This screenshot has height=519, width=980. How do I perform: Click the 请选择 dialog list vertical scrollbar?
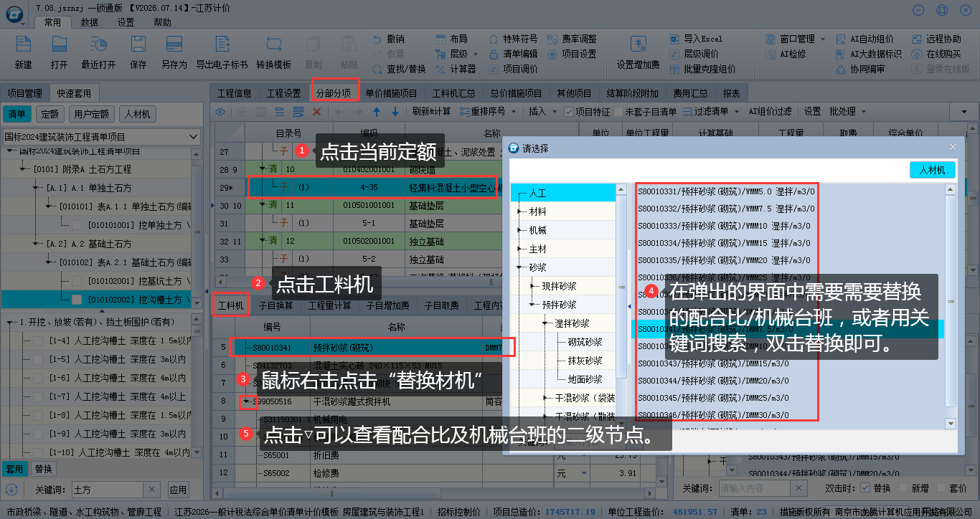point(951,305)
